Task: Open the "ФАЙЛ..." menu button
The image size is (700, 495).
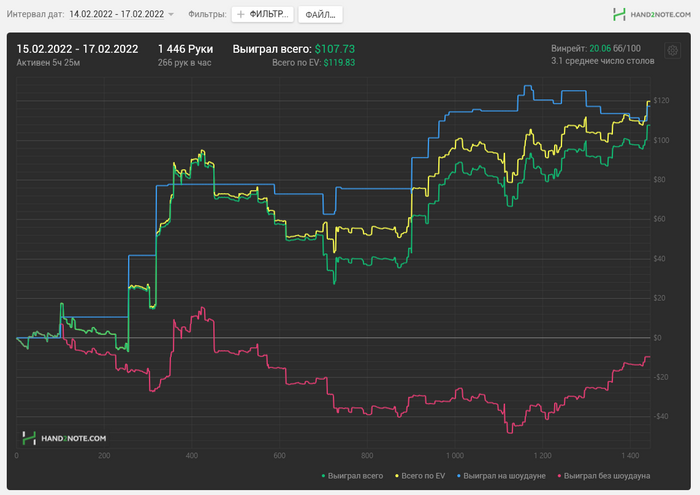Action: click(x=320, y=15)
